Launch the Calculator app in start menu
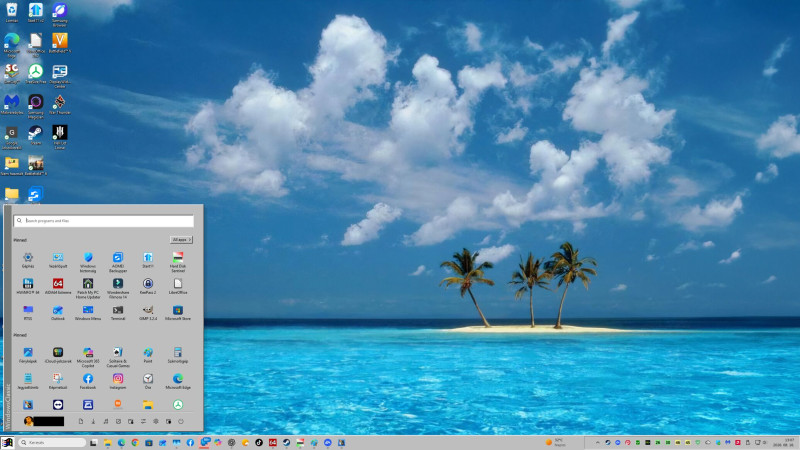The width and height of the screenshot is (800, 450). click(x=178, y=355)
